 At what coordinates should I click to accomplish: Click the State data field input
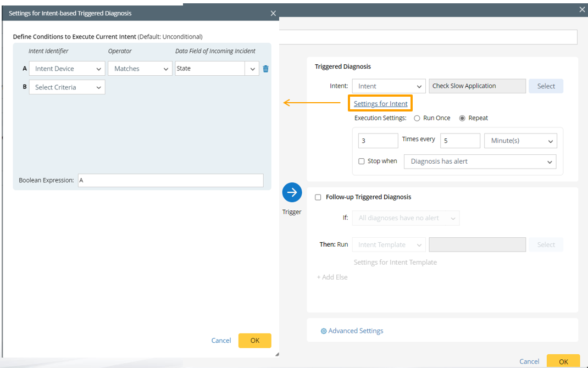click(210, 69)
